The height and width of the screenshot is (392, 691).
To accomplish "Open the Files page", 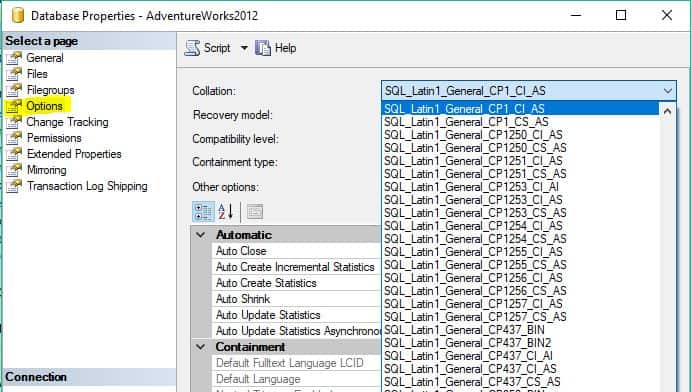I will tap(37, 74).
